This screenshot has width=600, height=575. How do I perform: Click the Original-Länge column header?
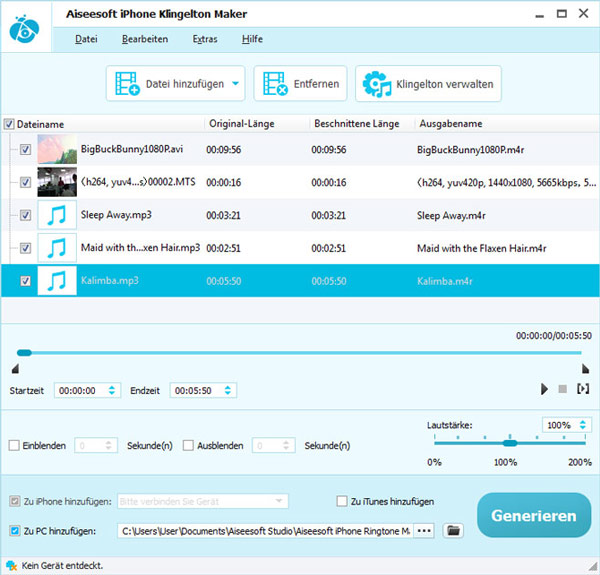coord(241,124)
